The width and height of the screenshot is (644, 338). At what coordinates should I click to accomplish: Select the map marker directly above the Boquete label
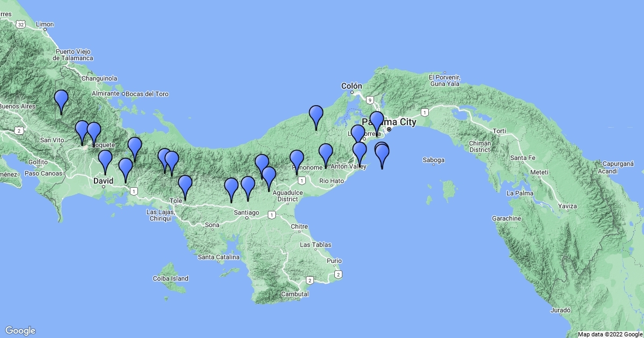[94, 134]
